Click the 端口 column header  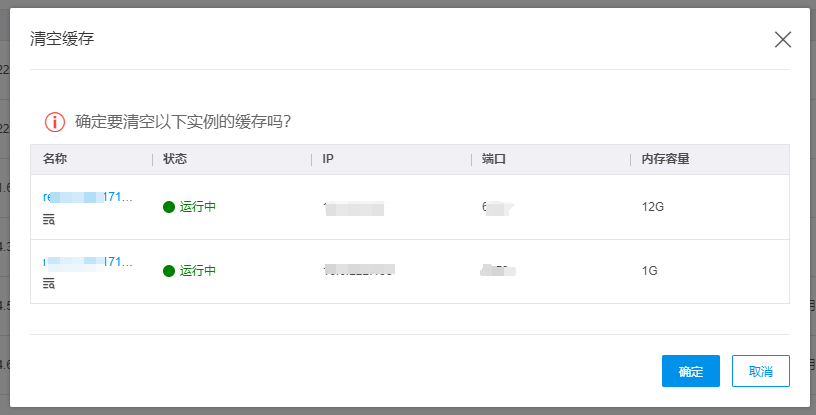coord(493,159)
